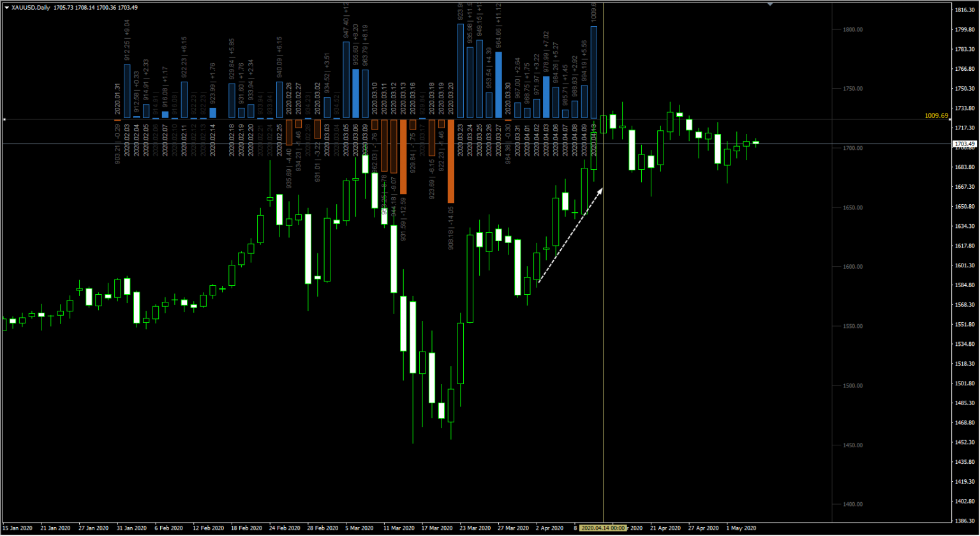Click the XAUUSD,Daily chart title text
This screenshot has height=536, width=980.
click(x=31, y=8)
